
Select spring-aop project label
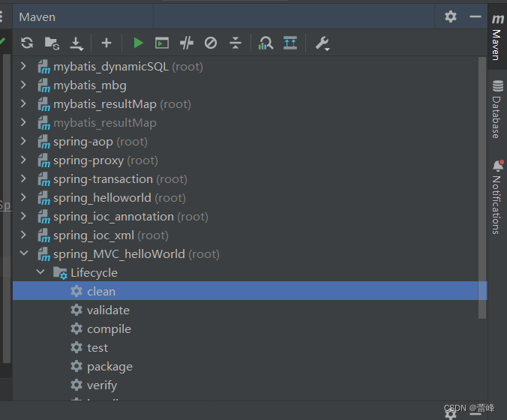[83, 142]
